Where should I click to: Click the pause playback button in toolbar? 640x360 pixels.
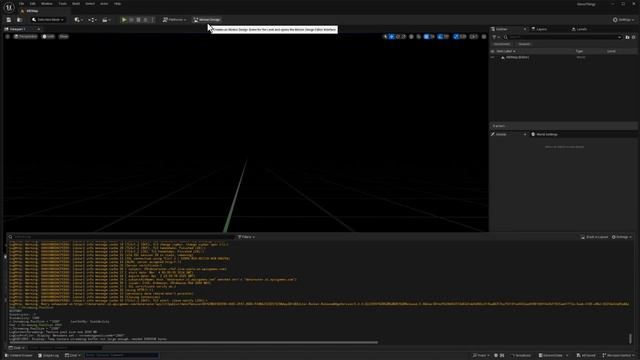click(x=131, y=20)
